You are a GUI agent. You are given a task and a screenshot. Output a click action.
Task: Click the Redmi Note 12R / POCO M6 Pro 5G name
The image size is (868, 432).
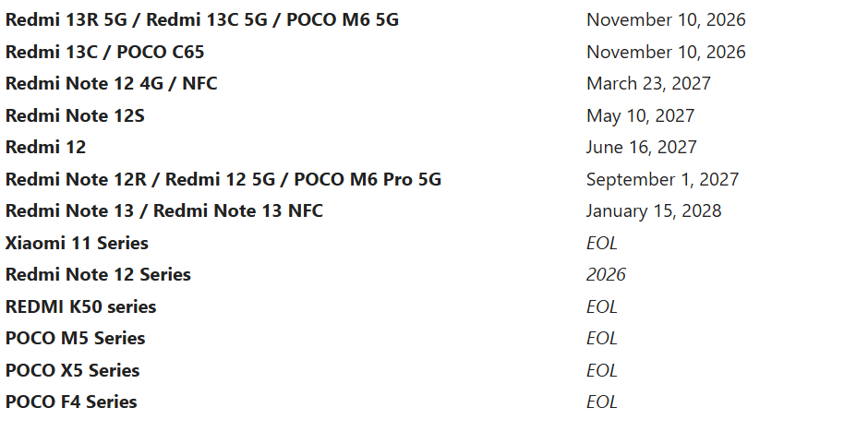tap(223, 179)
